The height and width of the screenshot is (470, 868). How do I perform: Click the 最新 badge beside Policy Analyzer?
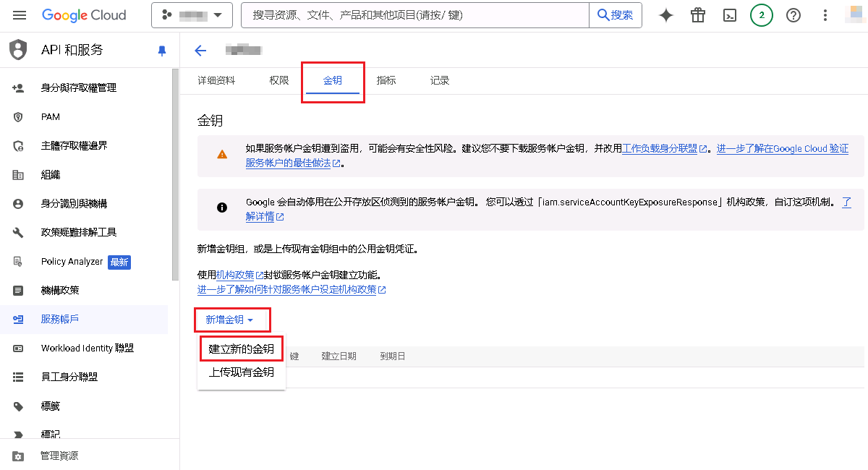tap(119, 262)
